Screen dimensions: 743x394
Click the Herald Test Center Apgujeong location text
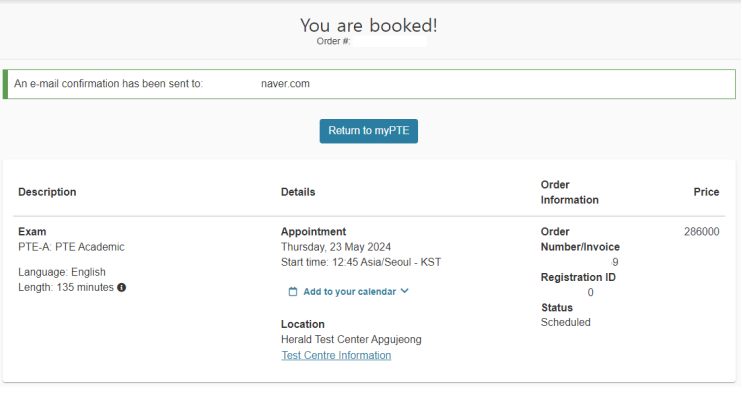click(351, 340)
